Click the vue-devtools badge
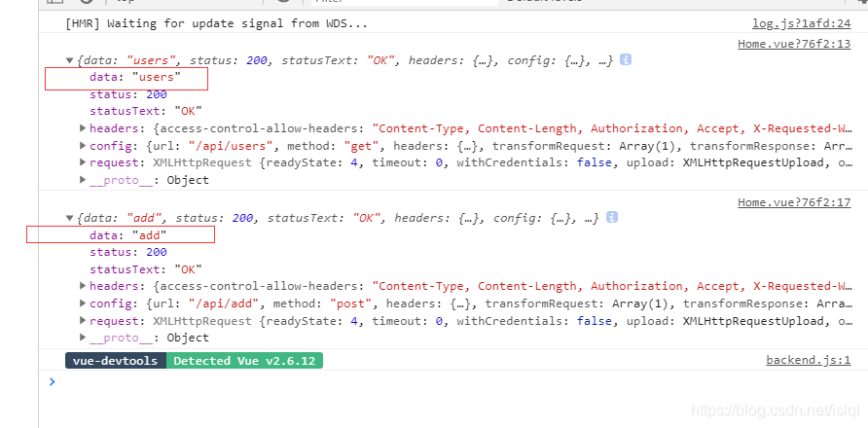Screen dimensions: 868x428 [116, 361]
